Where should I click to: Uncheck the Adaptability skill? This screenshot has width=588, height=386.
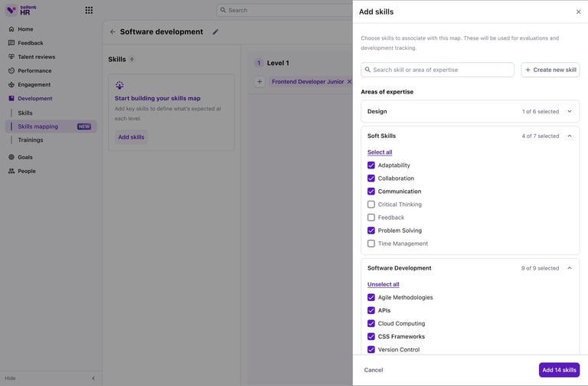click(x=371, y=165)
